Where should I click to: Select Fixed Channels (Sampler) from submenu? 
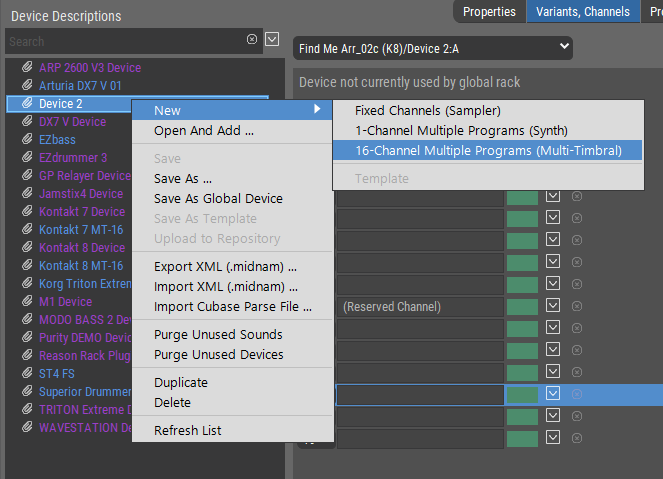(x=427, y=110)
